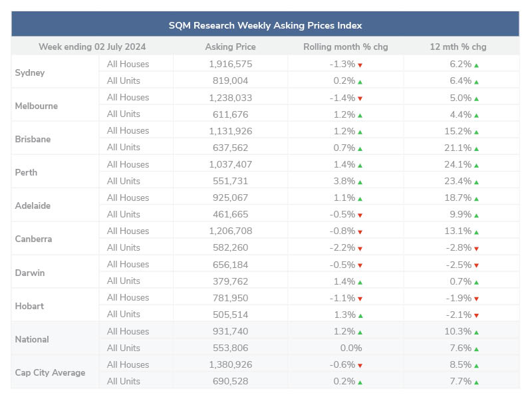
Task: Click Hobart units asking price 505,514
Action: (230, 315)
